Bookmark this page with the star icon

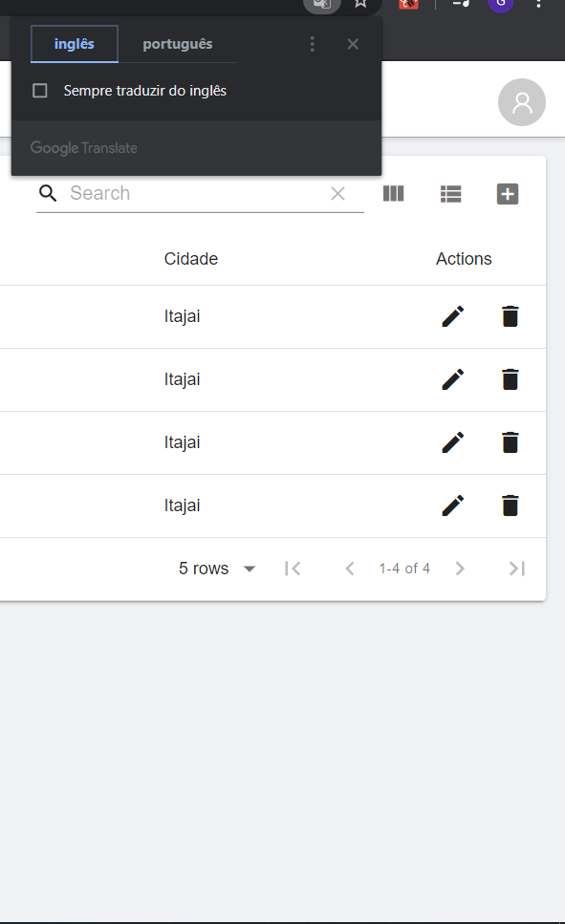(x=360, y=5)
